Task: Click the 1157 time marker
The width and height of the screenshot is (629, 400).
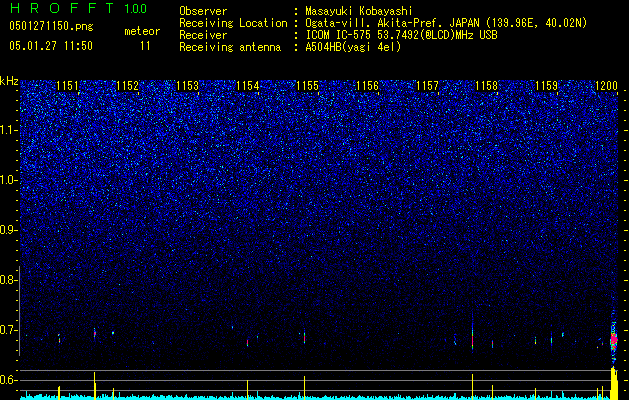Action: click(427, 86)
